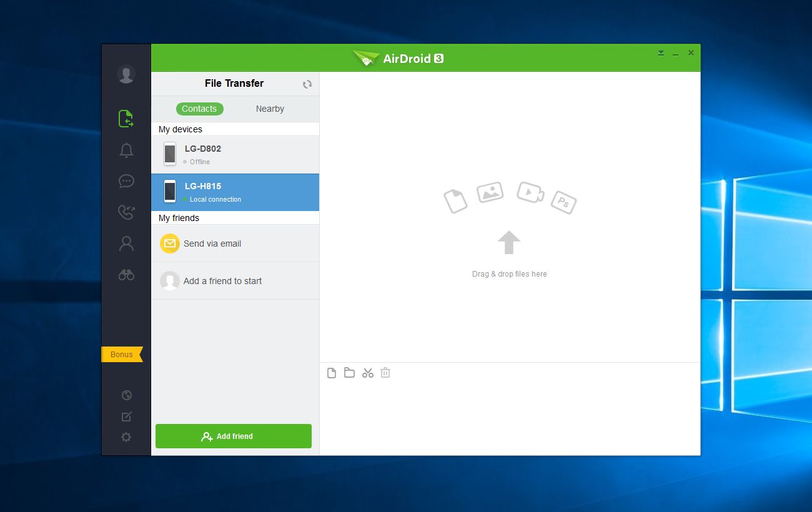Minimize the AirDroid window
This screenshot has height=512, width=812.
click(675, 54)
